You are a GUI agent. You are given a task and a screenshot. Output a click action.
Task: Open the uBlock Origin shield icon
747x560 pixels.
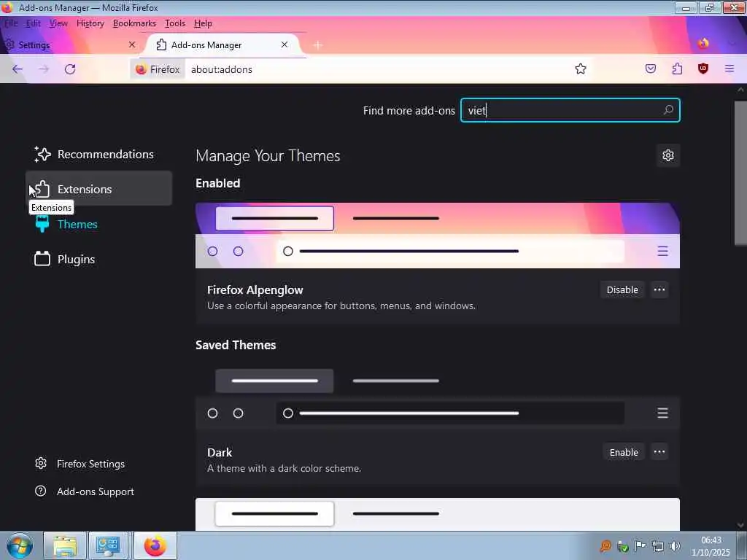pos(703,69)
